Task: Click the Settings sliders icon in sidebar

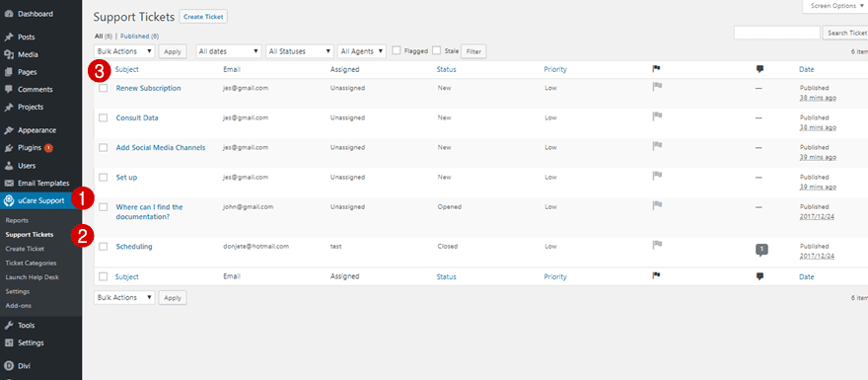Action: 8,342
